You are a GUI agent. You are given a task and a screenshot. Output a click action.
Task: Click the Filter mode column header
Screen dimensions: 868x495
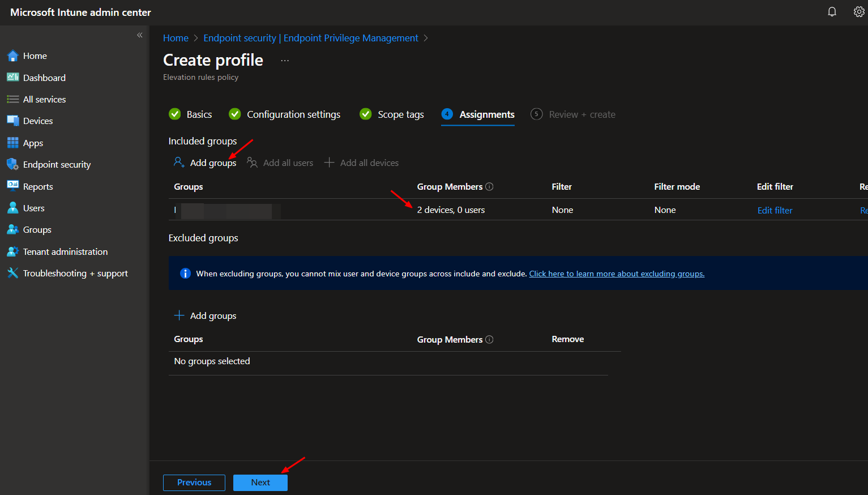(677, 186)
